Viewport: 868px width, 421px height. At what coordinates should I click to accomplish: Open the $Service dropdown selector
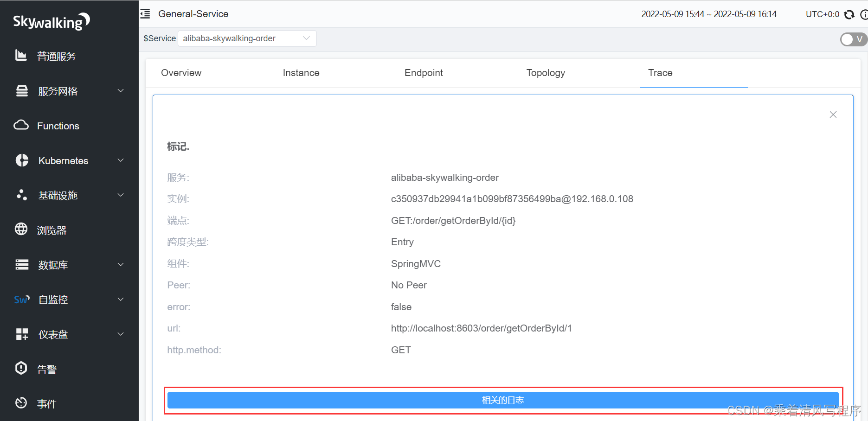click(x=247, y=38)
